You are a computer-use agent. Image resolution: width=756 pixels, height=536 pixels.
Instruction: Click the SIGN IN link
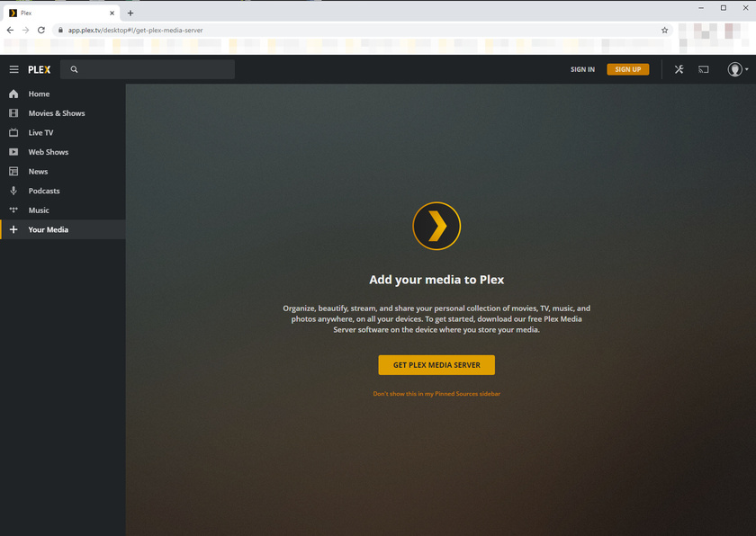tap(582, 69)
